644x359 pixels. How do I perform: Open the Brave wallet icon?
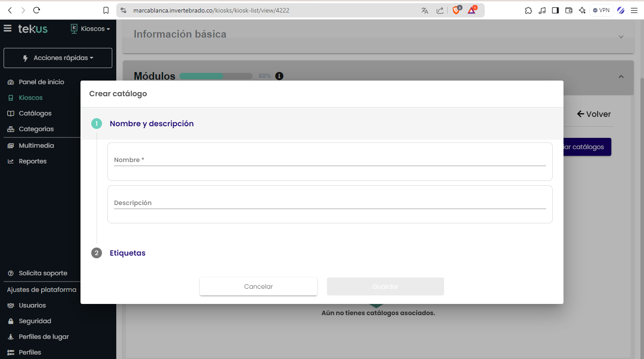pos(569,10)
